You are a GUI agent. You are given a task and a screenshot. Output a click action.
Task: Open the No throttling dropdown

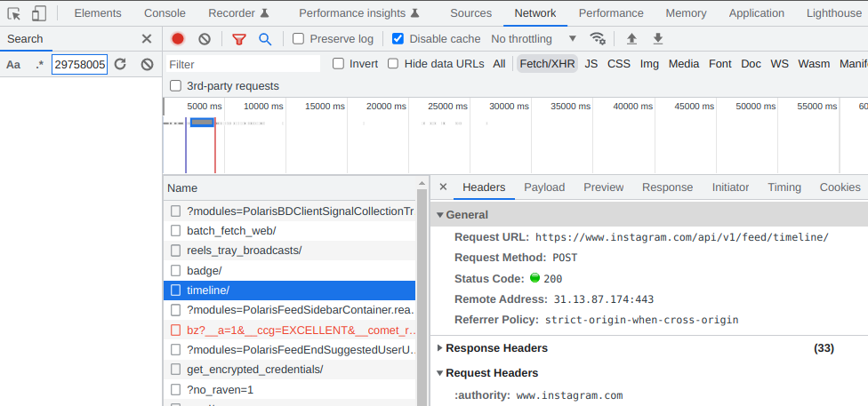tap(534, 39)
